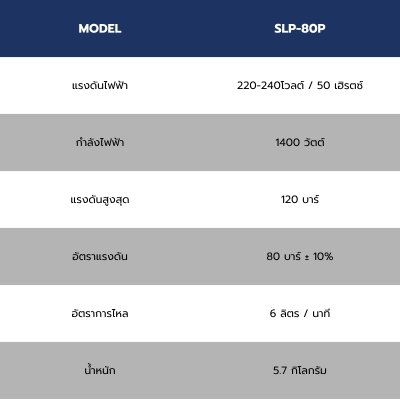Select the อัตราการไหล label
Screen dimensions: 400x400
click(x=100, y=313)
